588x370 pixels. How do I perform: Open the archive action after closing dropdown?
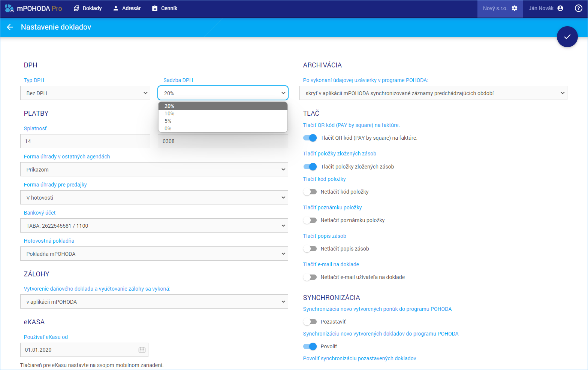pyautogui.click(x=433, y=93)
